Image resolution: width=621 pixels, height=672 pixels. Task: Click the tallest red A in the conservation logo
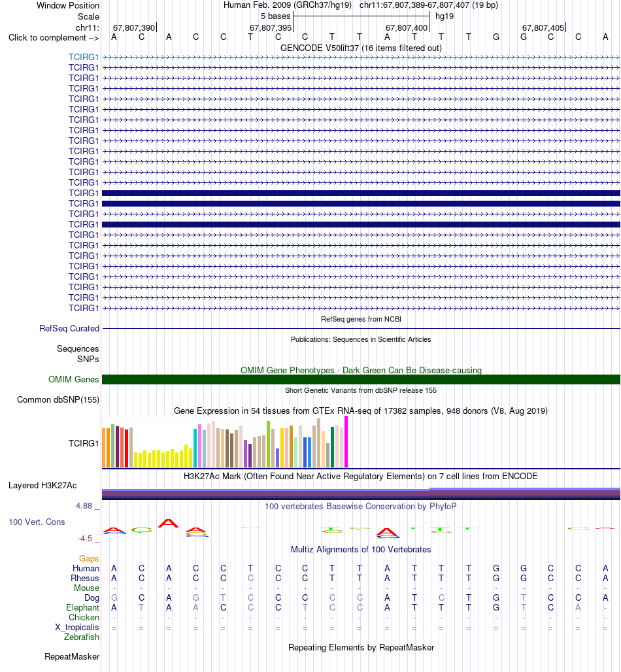[169, 524]
